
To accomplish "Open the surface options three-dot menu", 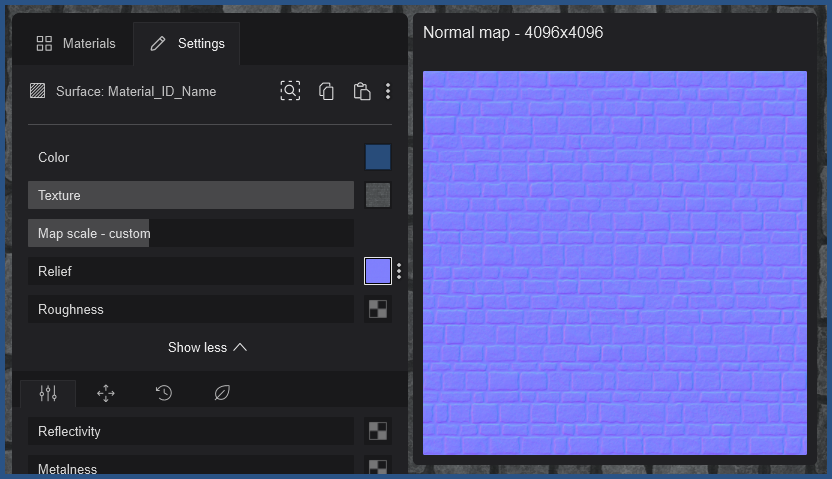I will (x=388, y=91).
